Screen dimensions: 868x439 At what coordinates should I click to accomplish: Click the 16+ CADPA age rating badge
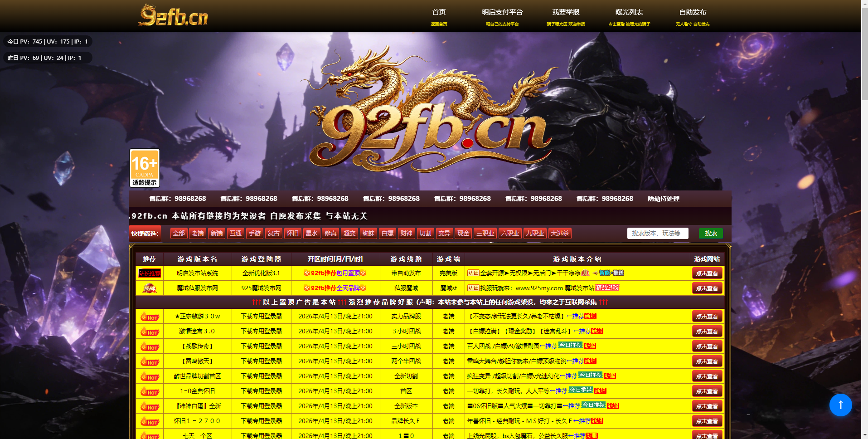click(144, 167)
